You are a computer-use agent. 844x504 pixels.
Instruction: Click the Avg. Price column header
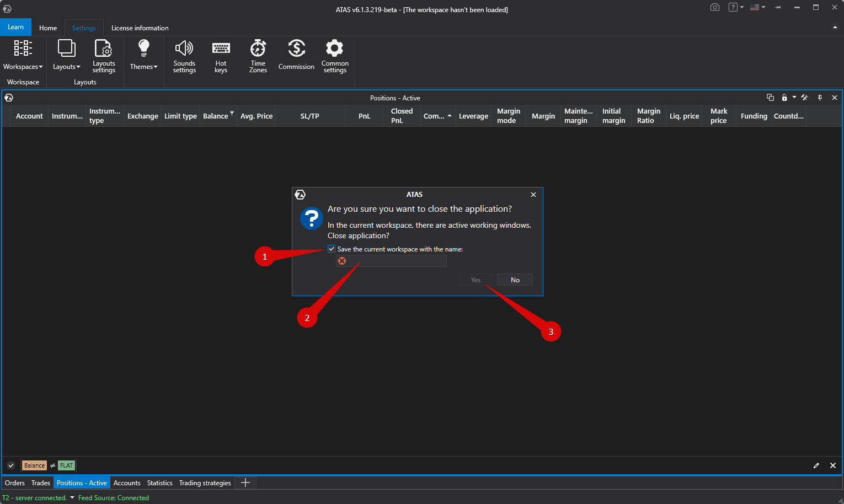[x=257, y=116]
